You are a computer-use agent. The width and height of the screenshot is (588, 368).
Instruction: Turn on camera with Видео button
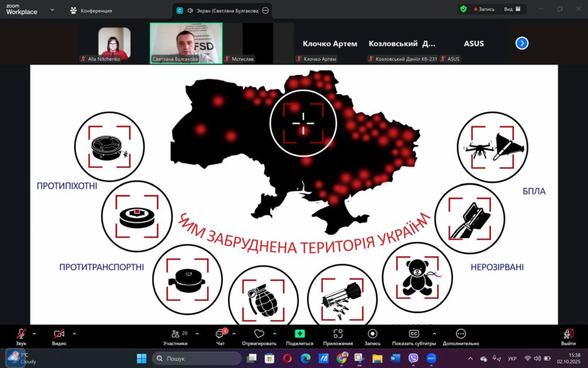click(x=59, y=334)
